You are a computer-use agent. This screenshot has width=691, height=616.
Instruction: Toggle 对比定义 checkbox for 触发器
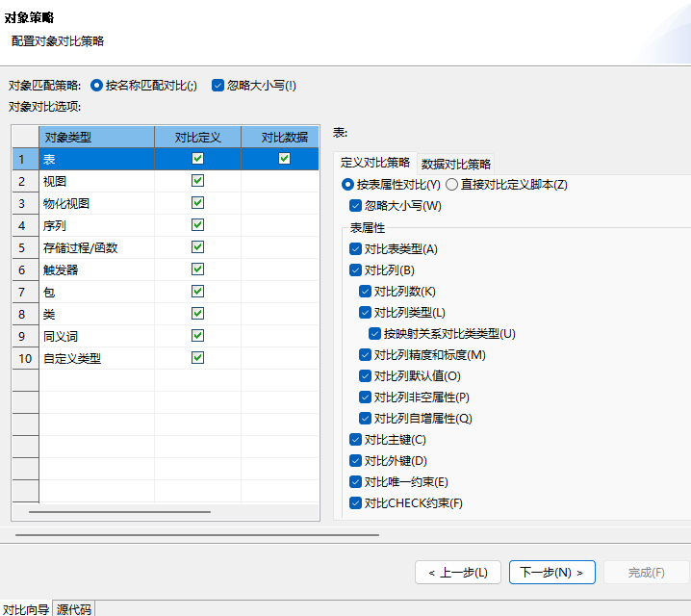pyautogui.click(x=198, y=269)
